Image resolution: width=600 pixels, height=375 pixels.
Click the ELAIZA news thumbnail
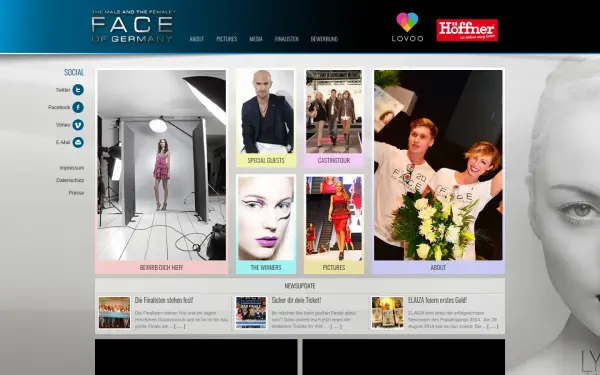click(x=387, y=313)
